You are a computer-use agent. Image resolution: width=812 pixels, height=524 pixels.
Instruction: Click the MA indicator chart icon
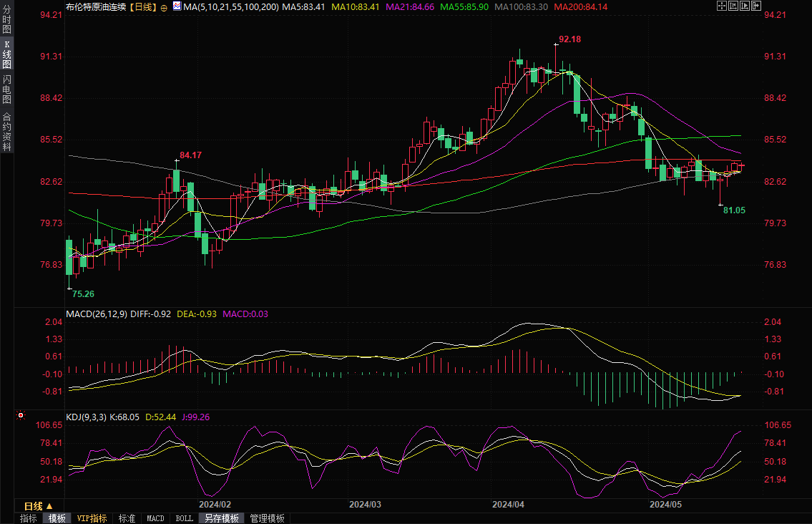tap(177, 6)
